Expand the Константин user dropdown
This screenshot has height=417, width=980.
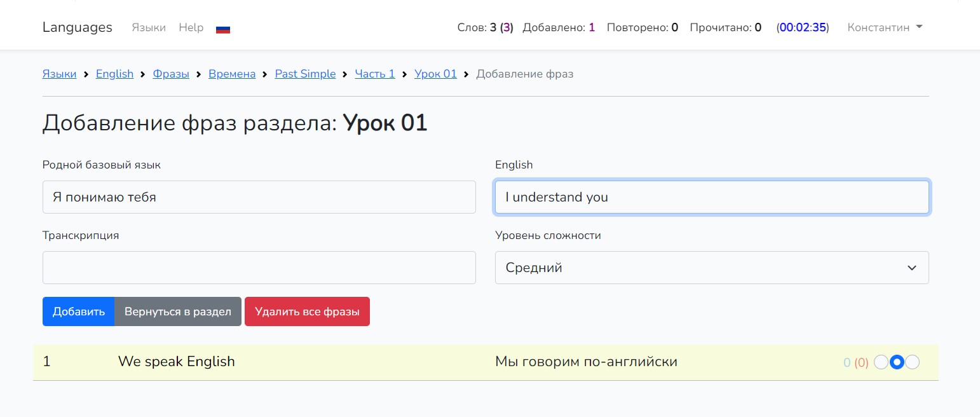[x=885, y=27]
